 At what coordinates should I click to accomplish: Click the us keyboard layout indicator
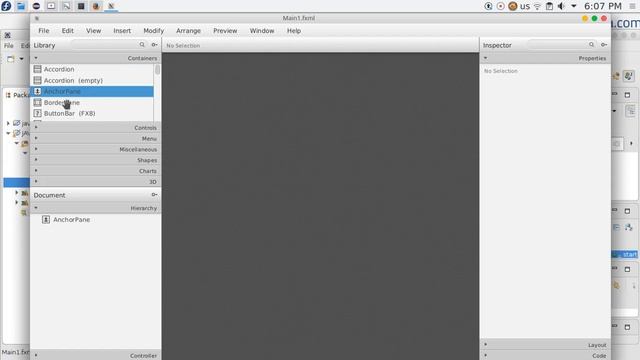pos(525,6)
